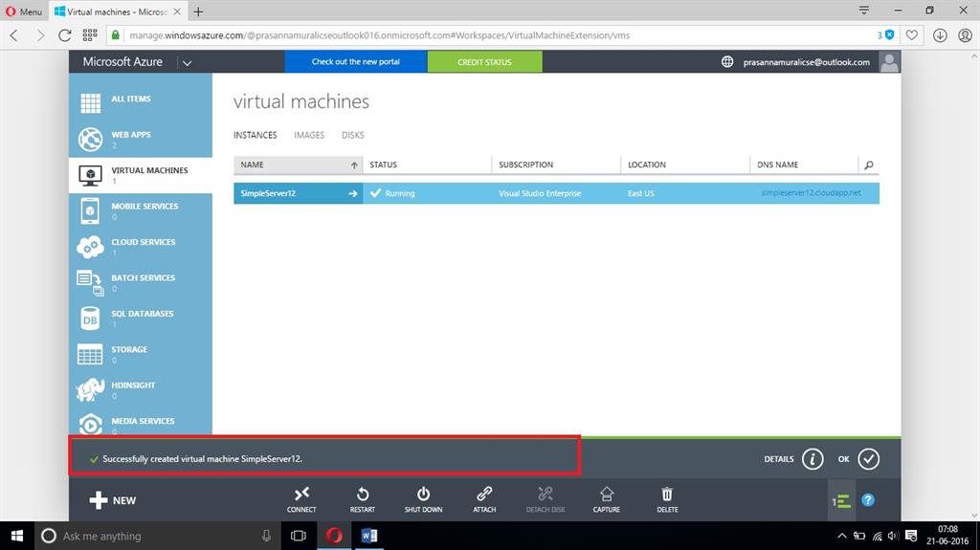Open the Windows Start menu
Image resolution: width=980 pixels, height=550 pixels.
17,537
